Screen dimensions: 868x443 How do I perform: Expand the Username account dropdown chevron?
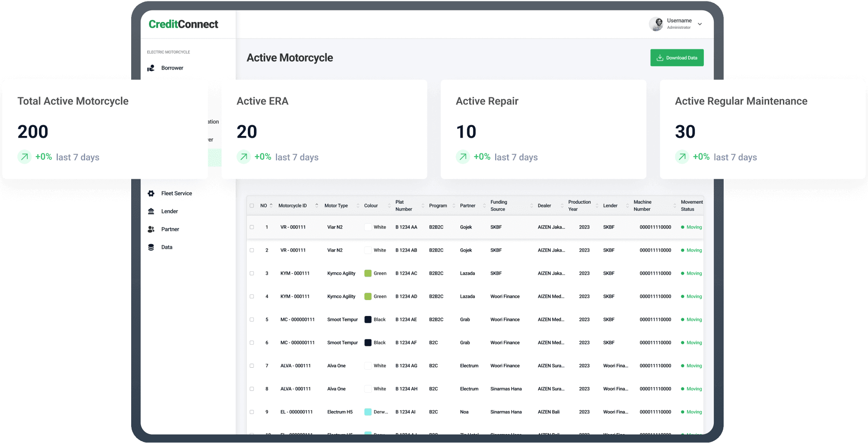tap(700, 24)
